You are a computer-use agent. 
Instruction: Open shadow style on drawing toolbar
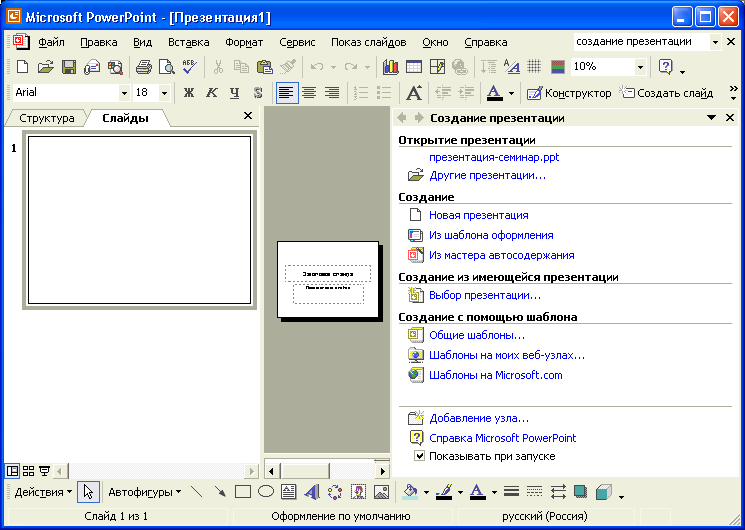[581, 491]
